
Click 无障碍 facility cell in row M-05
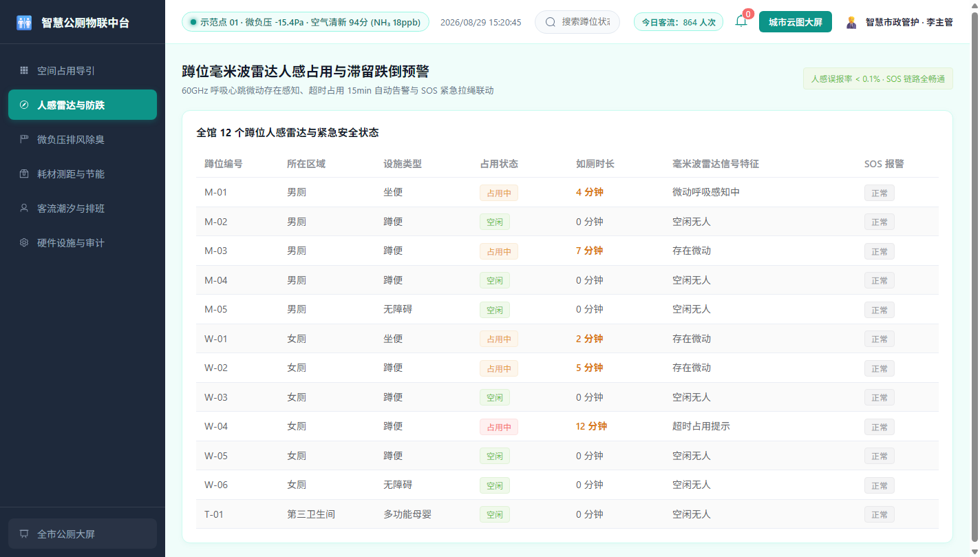coord(397,309)
